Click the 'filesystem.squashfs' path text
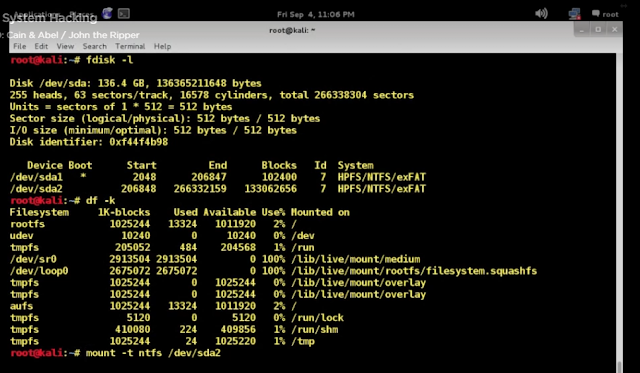640x373 pixels. tap(481, 271)
